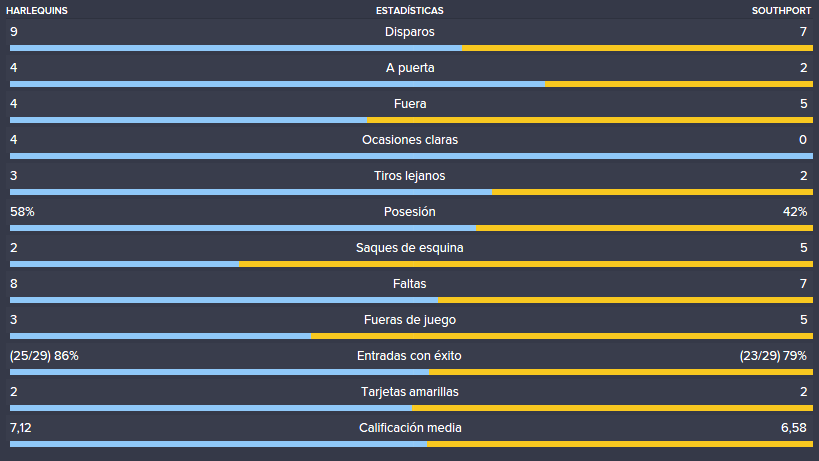Click the SOUTHPORT team header
This screenshot has width=819, height=461.
coord(781,10)
